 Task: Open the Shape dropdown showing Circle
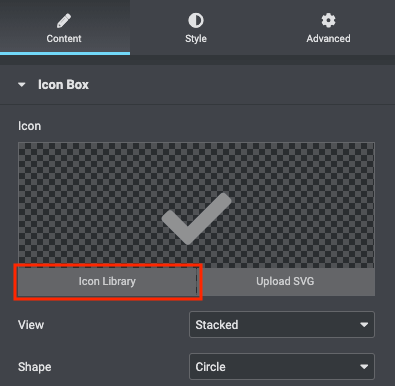(x=282, y=367)
